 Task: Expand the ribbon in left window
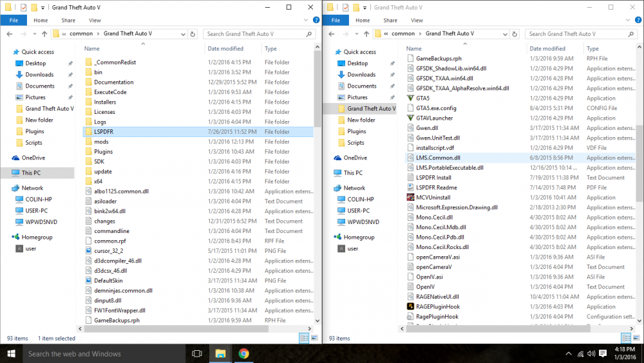305,20
